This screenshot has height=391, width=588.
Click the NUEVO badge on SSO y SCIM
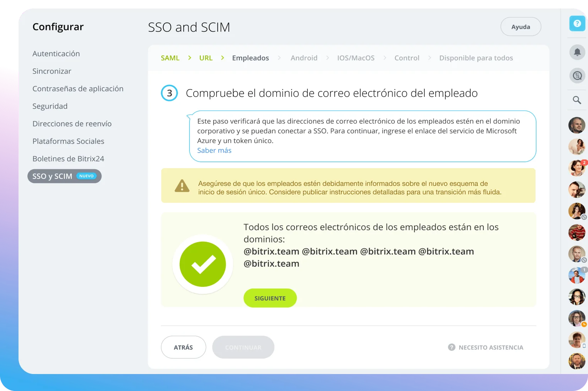86,176
